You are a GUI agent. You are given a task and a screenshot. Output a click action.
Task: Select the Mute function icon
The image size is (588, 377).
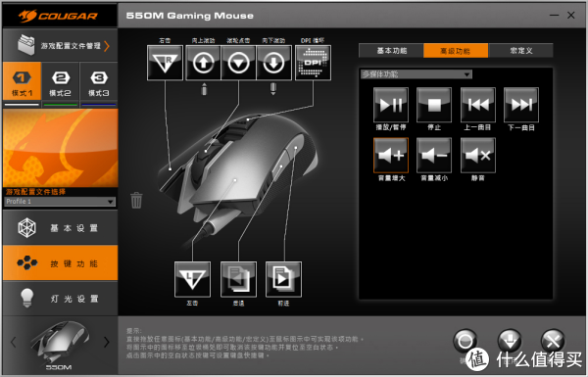click(478, 155)
